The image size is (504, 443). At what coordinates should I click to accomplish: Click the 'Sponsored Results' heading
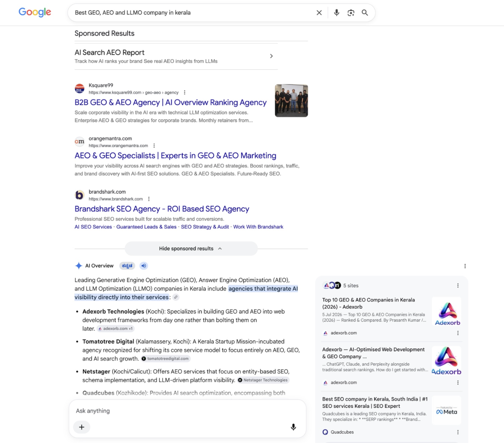click(x=104, y=34)
